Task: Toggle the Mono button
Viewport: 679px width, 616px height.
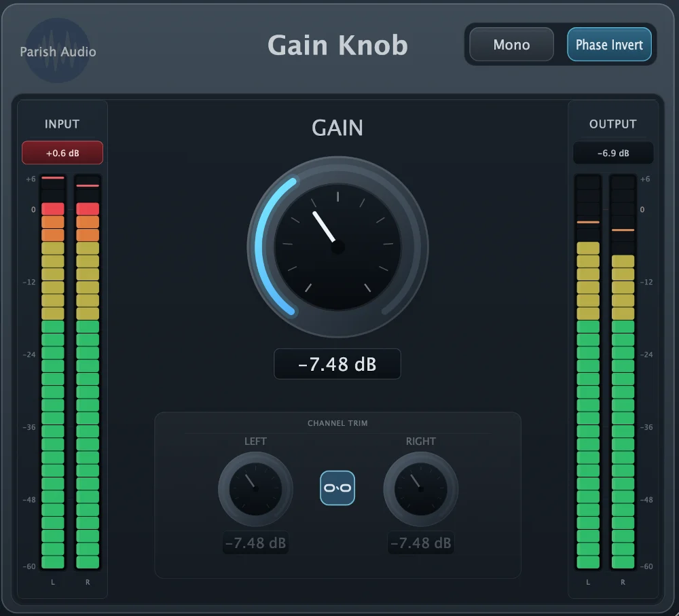Action: pyautogui.click(x=511, y=45)
